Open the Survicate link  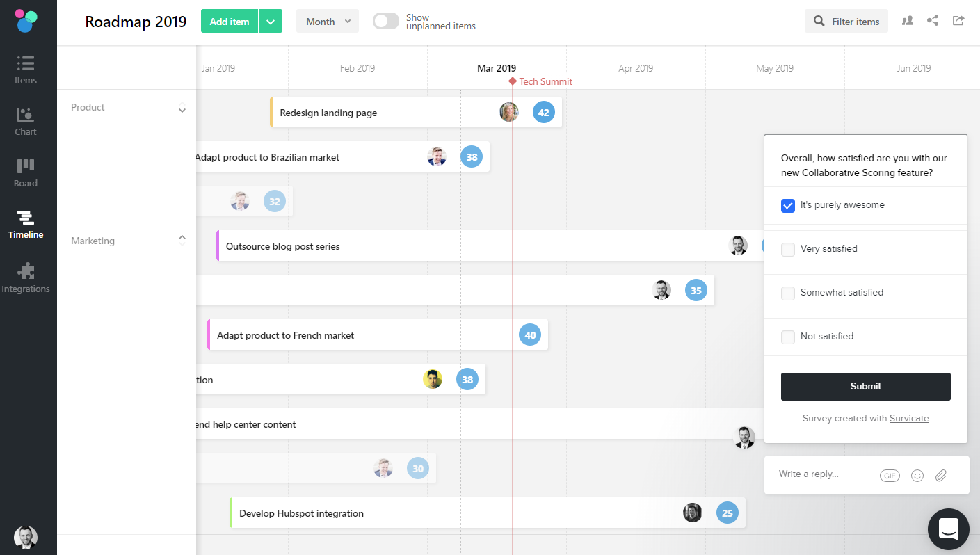[909, 418]
